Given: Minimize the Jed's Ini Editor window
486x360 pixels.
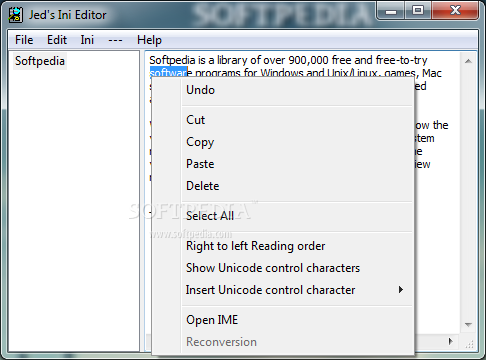Looking at the screenshot, I should pyautogui.click(x=391, y=11).
